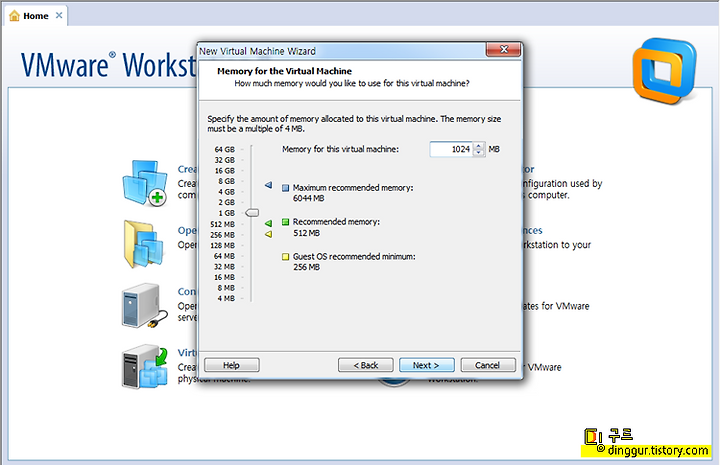Click the 64 GB scale label
The image size is (720, 465).
pyautogui.click(x=225, y=150)
